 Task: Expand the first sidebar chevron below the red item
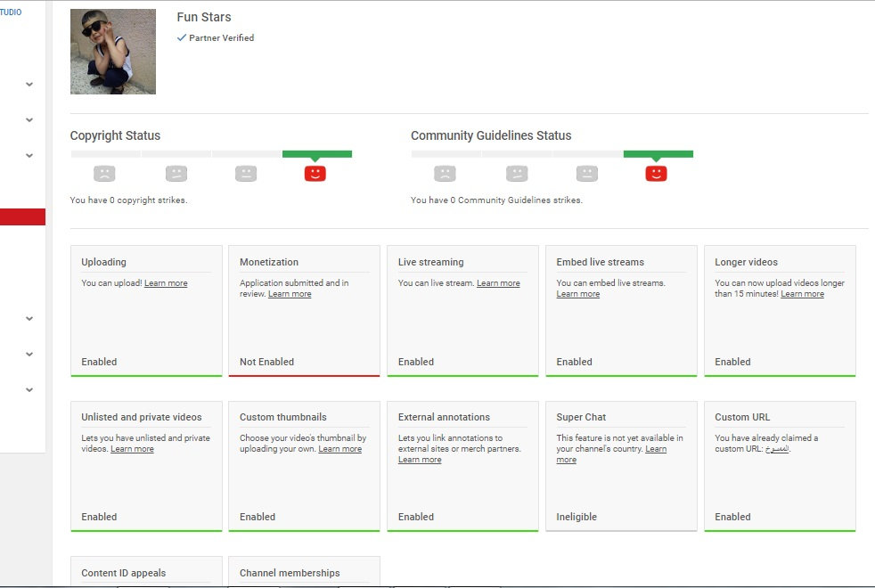point(29,319)
